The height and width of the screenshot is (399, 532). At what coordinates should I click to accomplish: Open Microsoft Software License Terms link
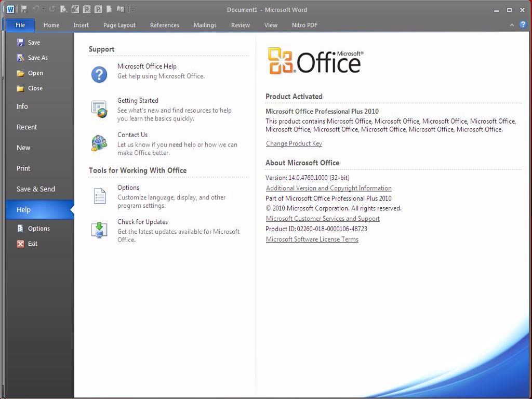(x=312, y=239)
